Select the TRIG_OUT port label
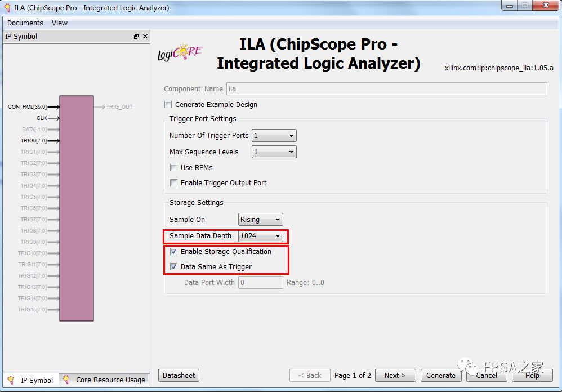Image resolution: width=562 pixels, height=392 pixels. [x=119, y=107]
